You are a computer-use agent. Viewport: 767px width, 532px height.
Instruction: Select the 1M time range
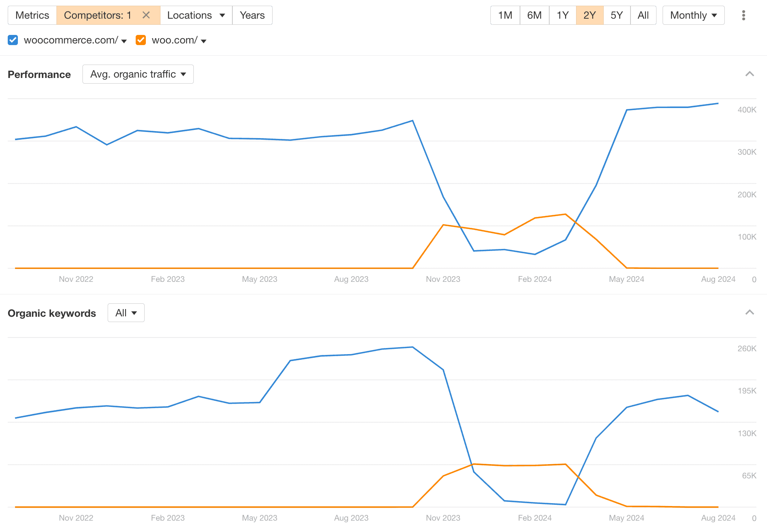(505, 15)
